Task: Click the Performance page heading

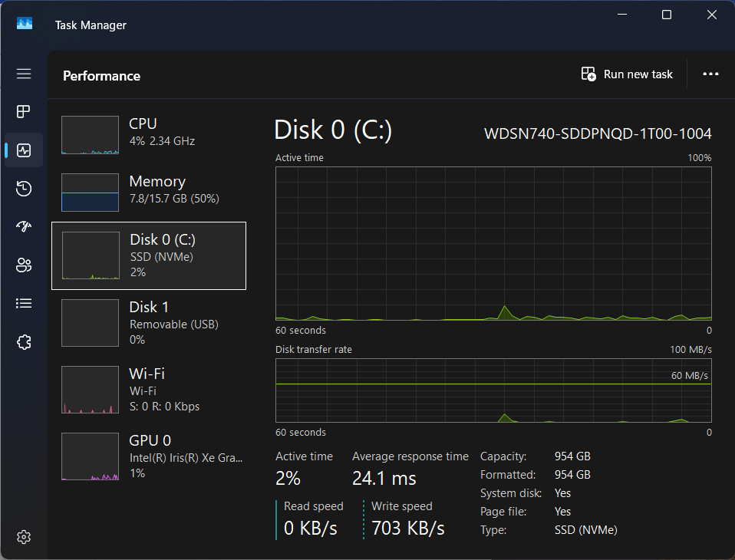Action: coord(102,76)
